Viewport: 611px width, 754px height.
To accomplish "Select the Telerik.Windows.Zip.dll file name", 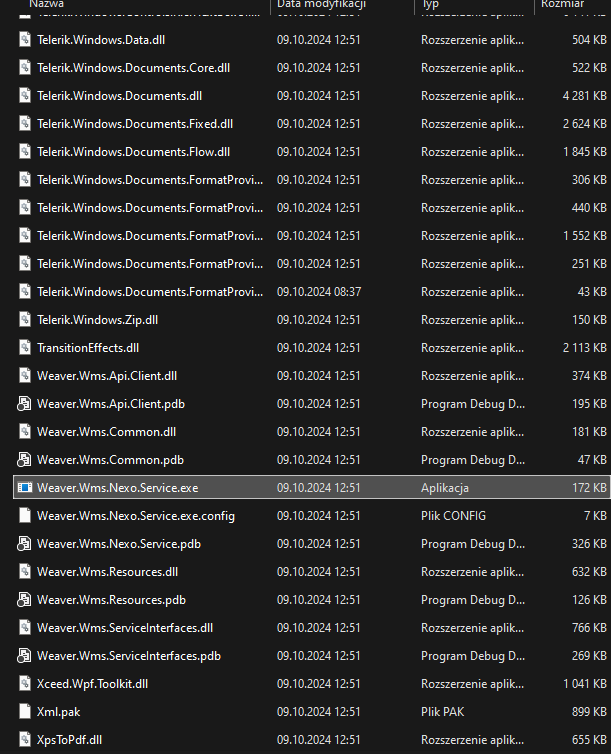I will 98,320.
